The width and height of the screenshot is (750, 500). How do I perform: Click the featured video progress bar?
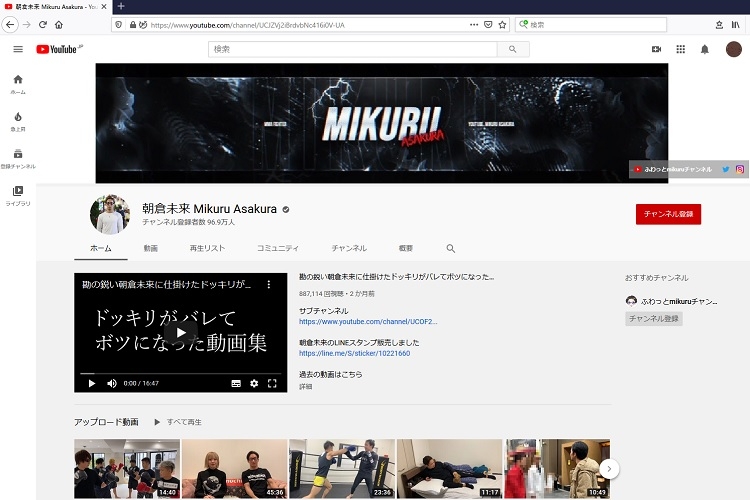pos(180,373)
